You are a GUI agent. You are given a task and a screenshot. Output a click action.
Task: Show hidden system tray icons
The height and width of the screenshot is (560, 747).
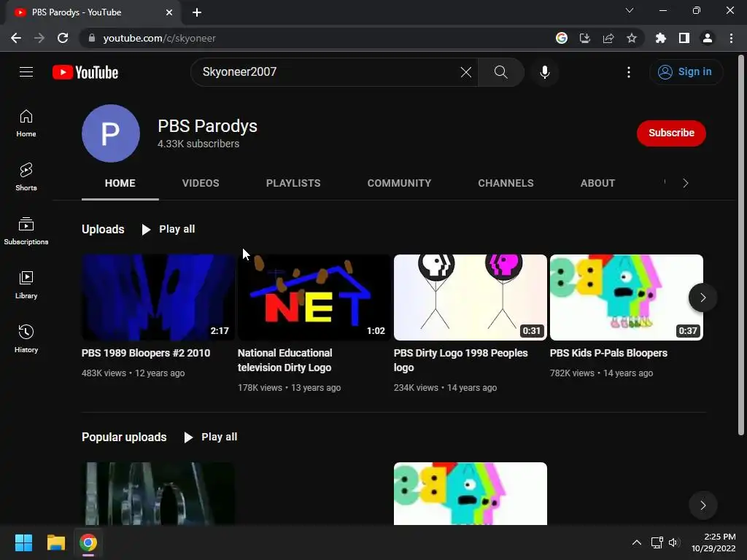pos(636,542)
